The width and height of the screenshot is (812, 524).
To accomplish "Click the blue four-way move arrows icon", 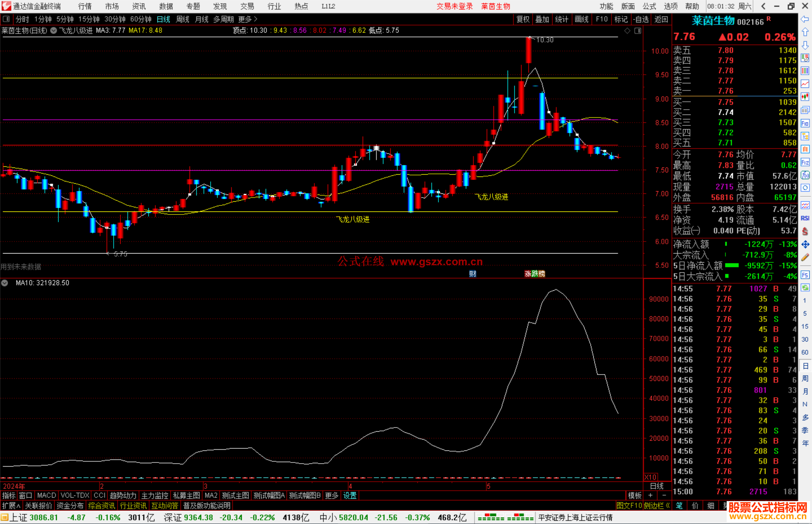I will (805, 245).
